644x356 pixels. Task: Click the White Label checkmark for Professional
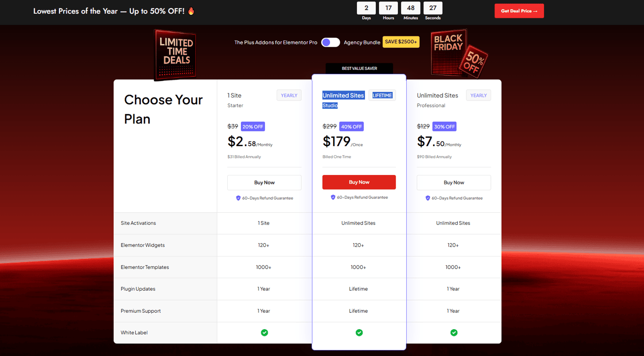[454, 332]
